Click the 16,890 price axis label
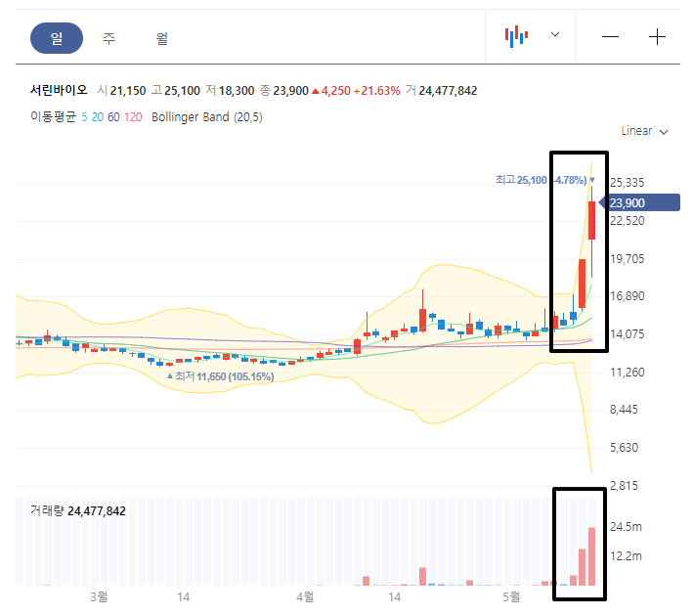693x616 pixels. coord(628,296)
